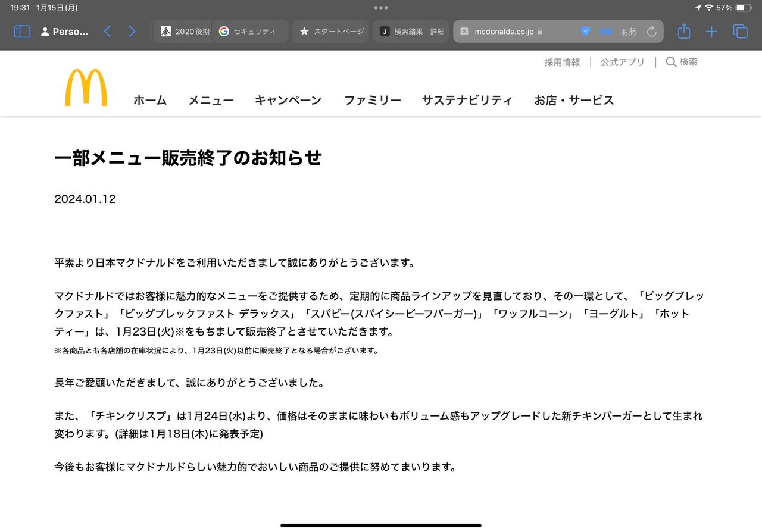762x532 pixels.
Task: Open the share sheet
Action: pos(684,31)
